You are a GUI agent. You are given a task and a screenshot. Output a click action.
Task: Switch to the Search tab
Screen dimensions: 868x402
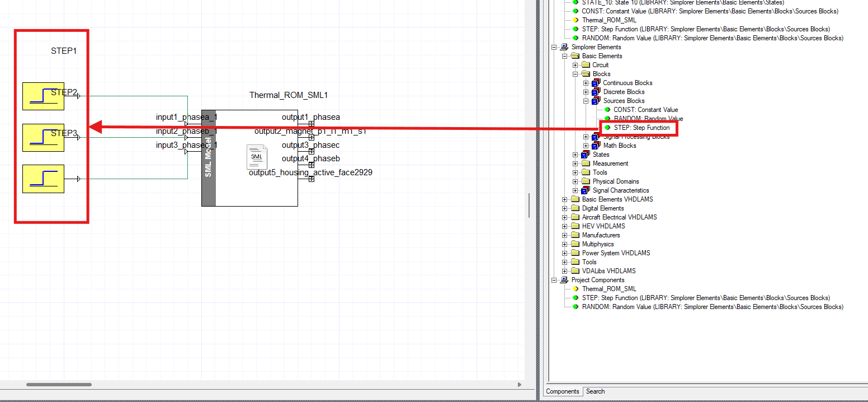(x=595, y=391)
